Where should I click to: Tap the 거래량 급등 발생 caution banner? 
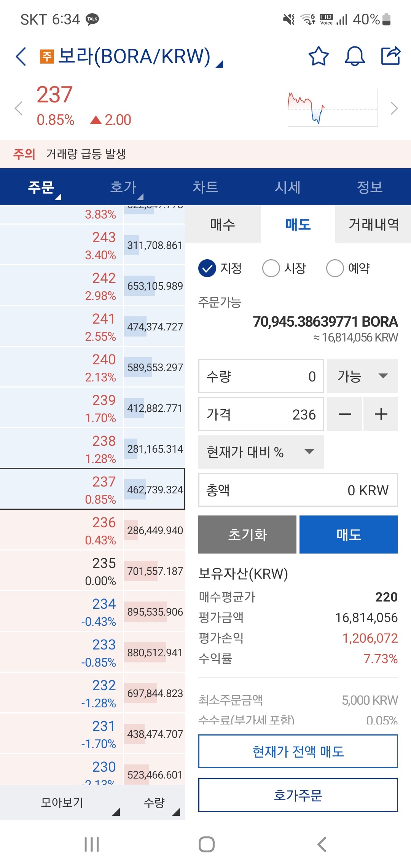[x=205, y=154]
